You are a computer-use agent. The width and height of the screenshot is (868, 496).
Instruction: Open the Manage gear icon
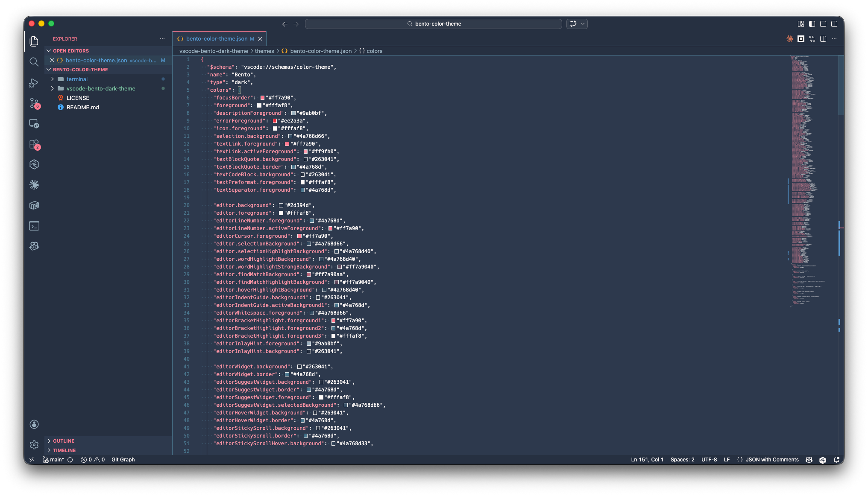pos(34,445)
